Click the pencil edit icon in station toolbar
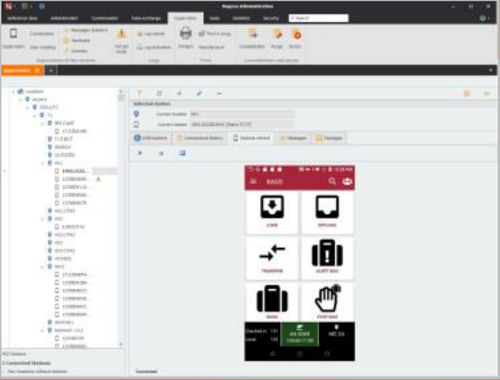The height and width of the screenshot is (380, 500). [199, 93]
